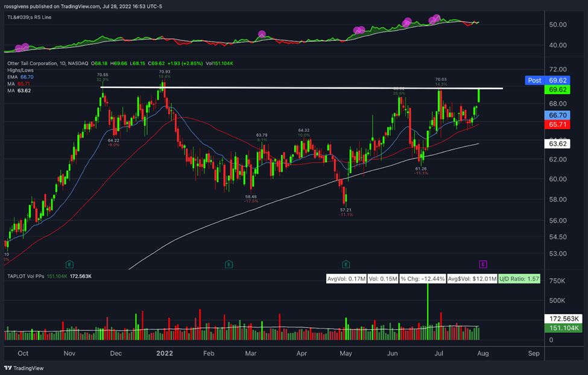The width and height of the screenshot is (588, 375).
Task: Click the AvgVol: 0.17M box
Action: (346, 279)
